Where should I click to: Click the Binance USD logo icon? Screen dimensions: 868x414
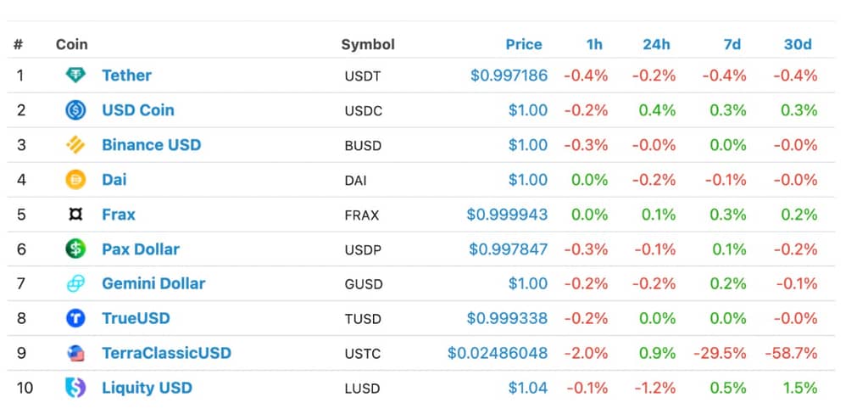(x=75, y=145)
